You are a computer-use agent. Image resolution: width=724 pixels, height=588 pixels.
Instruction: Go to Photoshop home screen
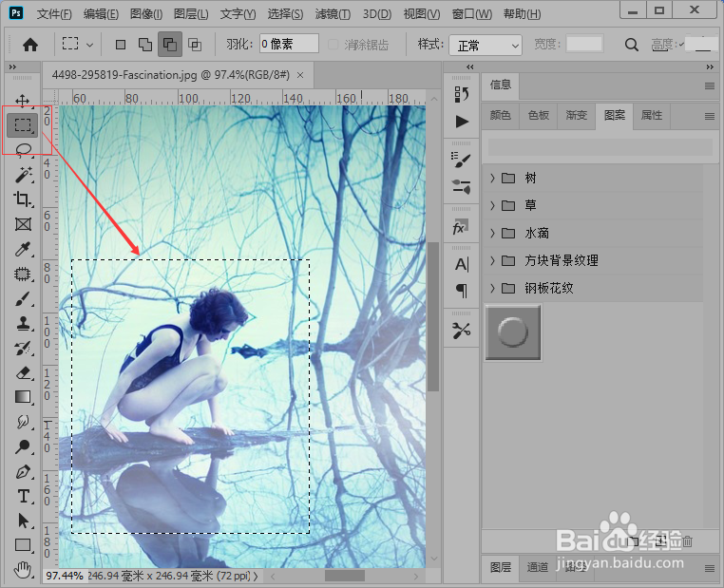click(x=30, y=45)
